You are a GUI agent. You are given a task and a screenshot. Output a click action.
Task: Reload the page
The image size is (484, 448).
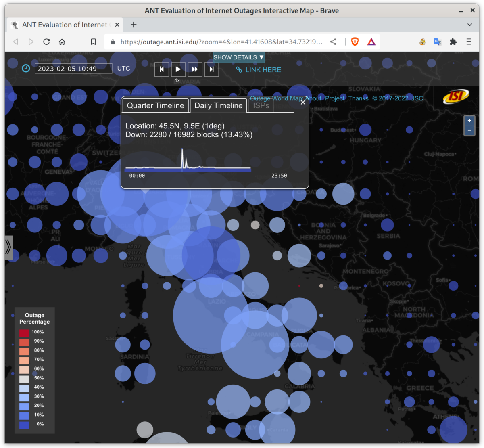click(x=46, y=42)
